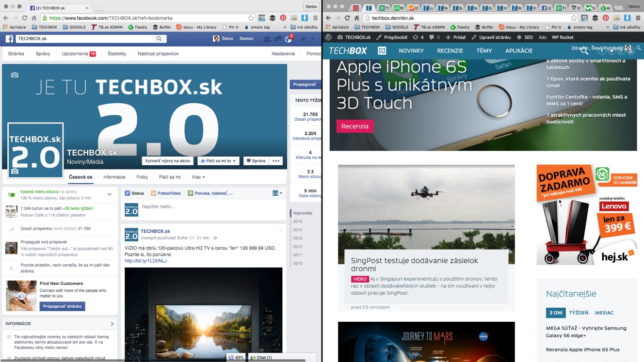
Task: Expand the response rate panel chevron
Action: pyautogui.click(x=110, y=194)
